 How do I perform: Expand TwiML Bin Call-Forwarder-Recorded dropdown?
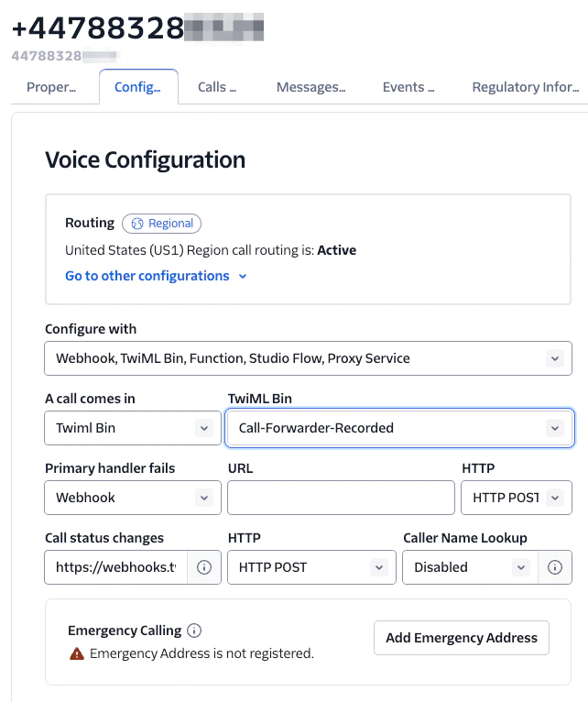tap(399, 428)
